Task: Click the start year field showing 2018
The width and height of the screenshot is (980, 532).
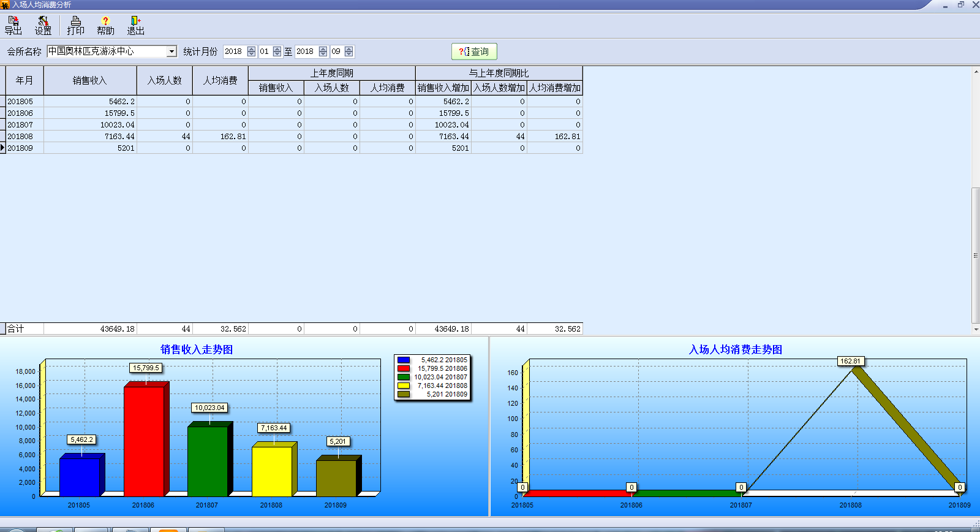Action: click(235, 51)
